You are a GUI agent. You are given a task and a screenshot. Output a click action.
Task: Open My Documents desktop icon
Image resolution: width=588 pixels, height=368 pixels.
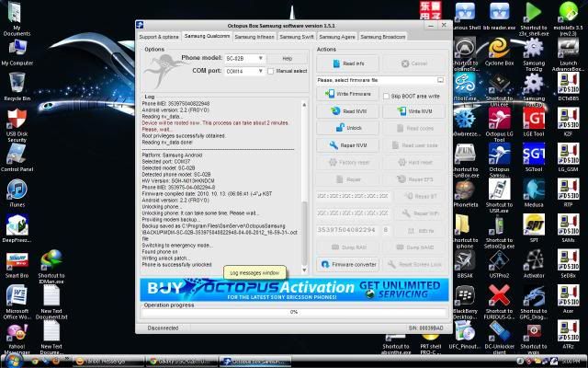17,18
